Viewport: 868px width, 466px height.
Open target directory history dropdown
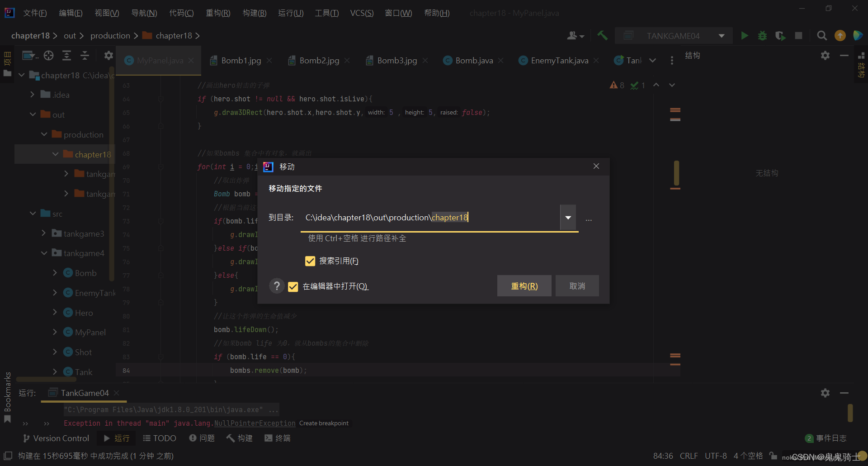[568, 218]
